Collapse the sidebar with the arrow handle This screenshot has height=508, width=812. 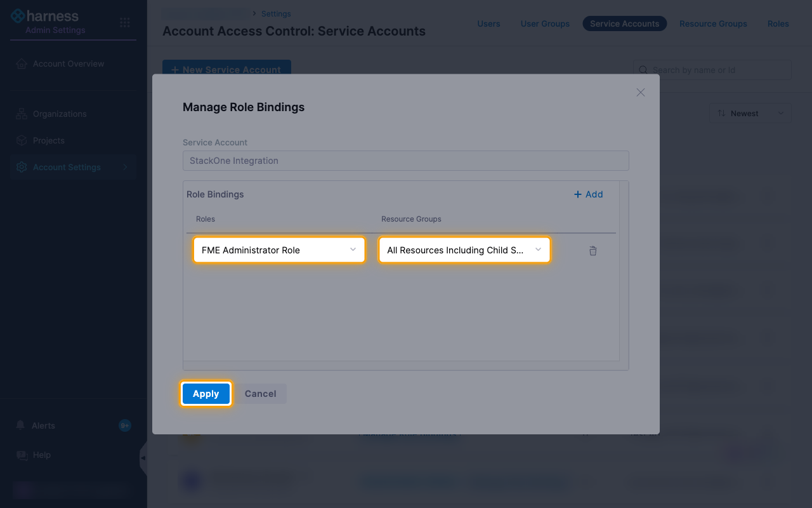(143, 458)
